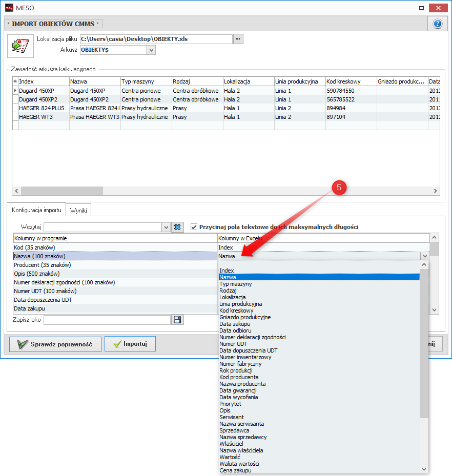The width and height of the screenshot is (452, 476).
Task: Click the save configuration floppy disk icon
Action: pos(177,320)
